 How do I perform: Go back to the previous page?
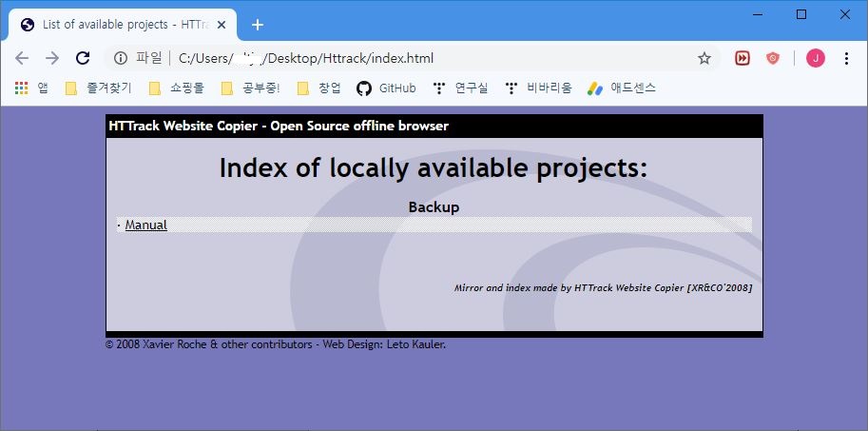coord(22,58)
